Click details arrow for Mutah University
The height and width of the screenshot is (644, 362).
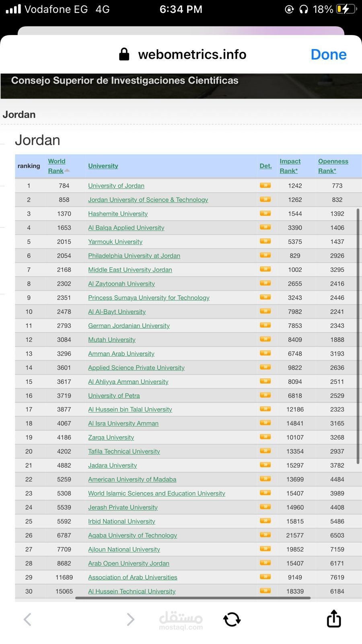(265, 339)
